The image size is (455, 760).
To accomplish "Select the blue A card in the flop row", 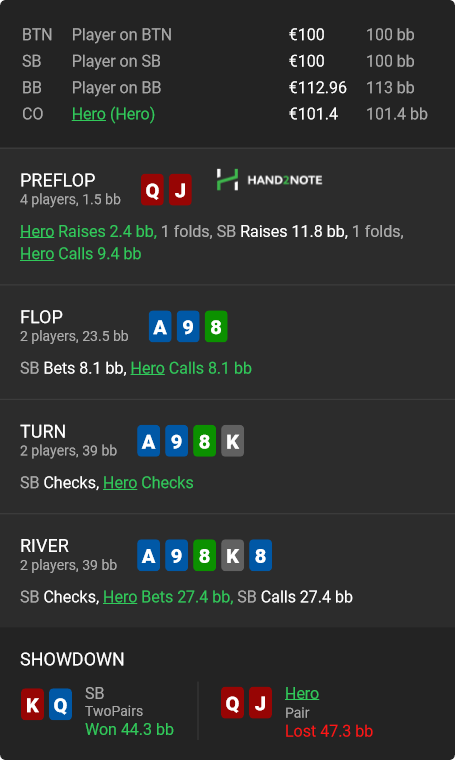I will 160,327.
